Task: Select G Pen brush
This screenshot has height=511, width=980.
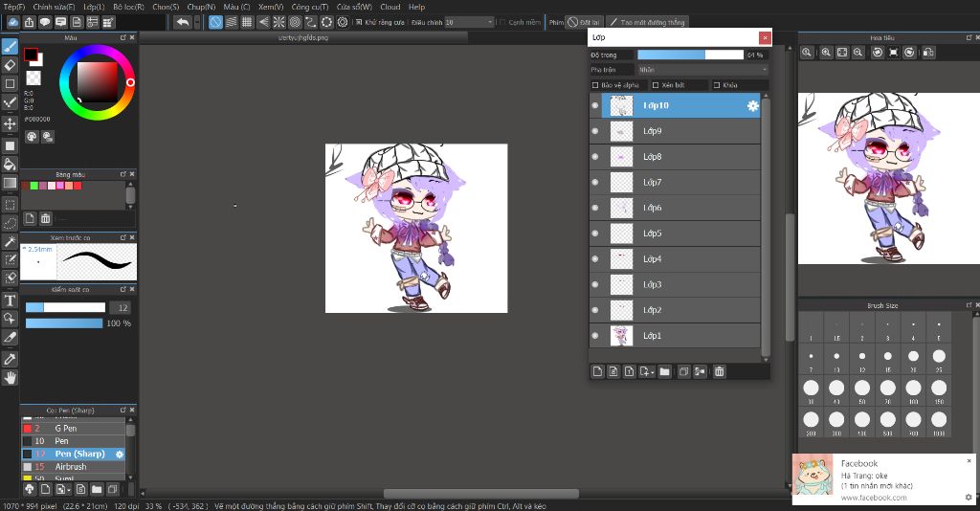Action: pos(73,429)
